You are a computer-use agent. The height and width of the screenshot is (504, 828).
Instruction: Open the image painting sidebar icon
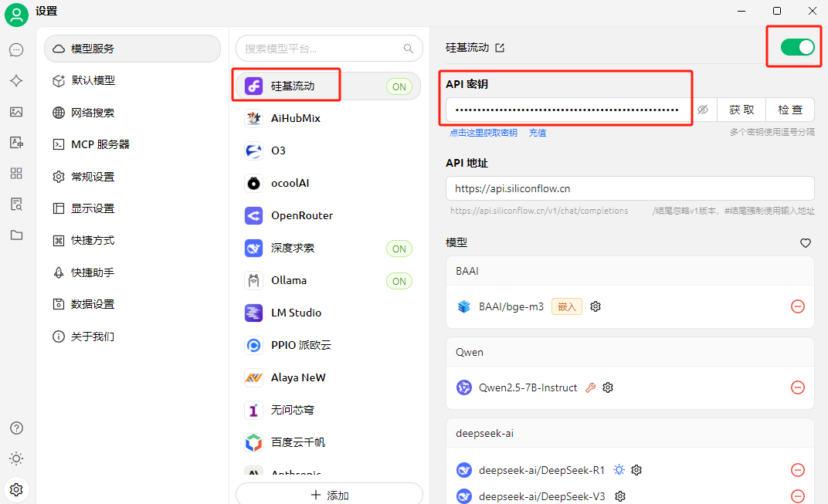click(x=16, y=112)
